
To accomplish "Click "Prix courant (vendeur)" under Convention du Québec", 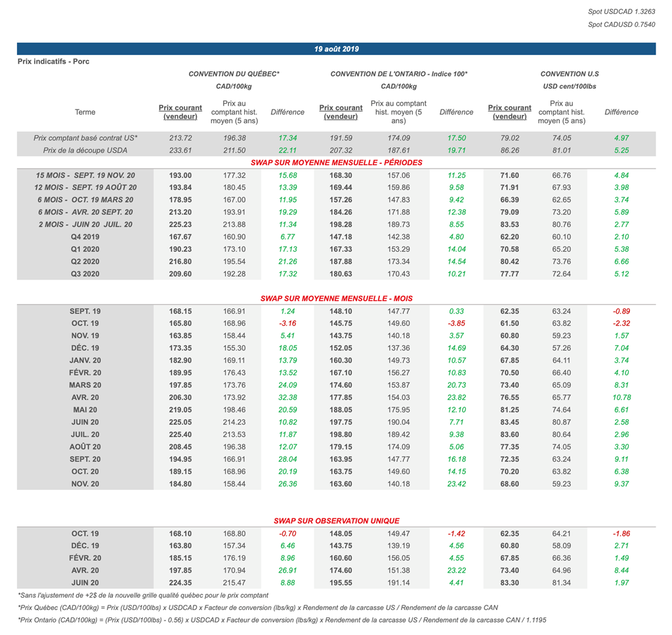I will [x=180, y=112].
